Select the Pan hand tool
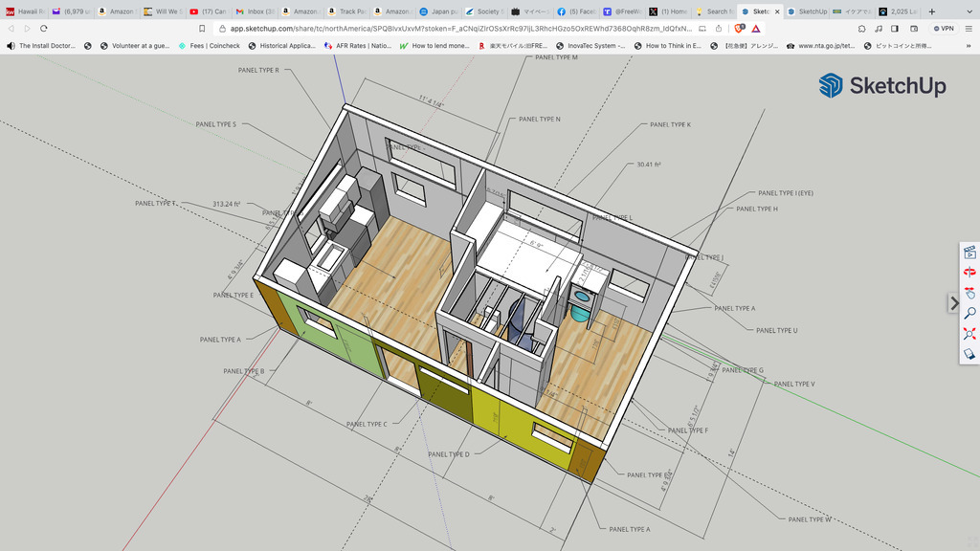980x551 pixels. (969, 293)
